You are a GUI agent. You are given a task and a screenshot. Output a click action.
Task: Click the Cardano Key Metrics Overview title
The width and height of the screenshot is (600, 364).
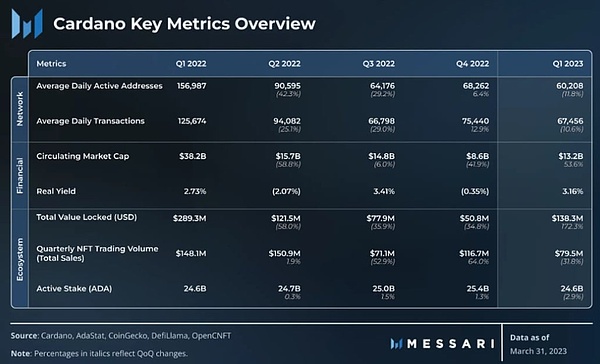click(184, 24)
